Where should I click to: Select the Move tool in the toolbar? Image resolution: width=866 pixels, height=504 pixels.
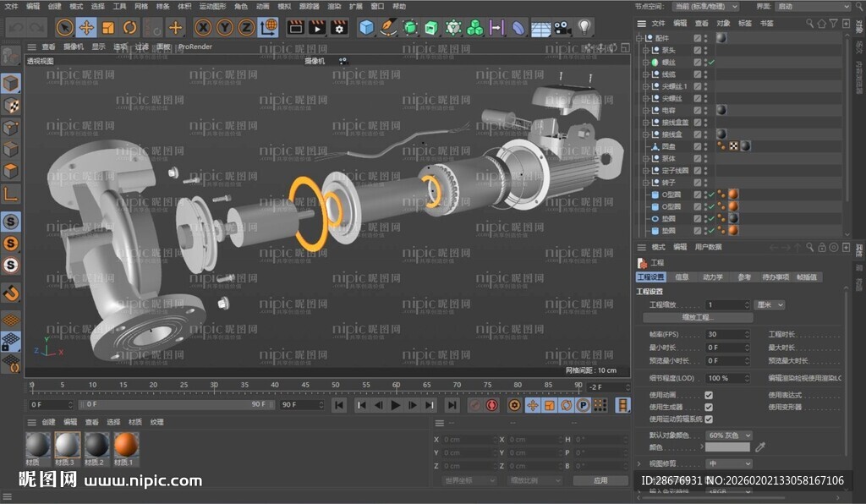tap(85, 28)
